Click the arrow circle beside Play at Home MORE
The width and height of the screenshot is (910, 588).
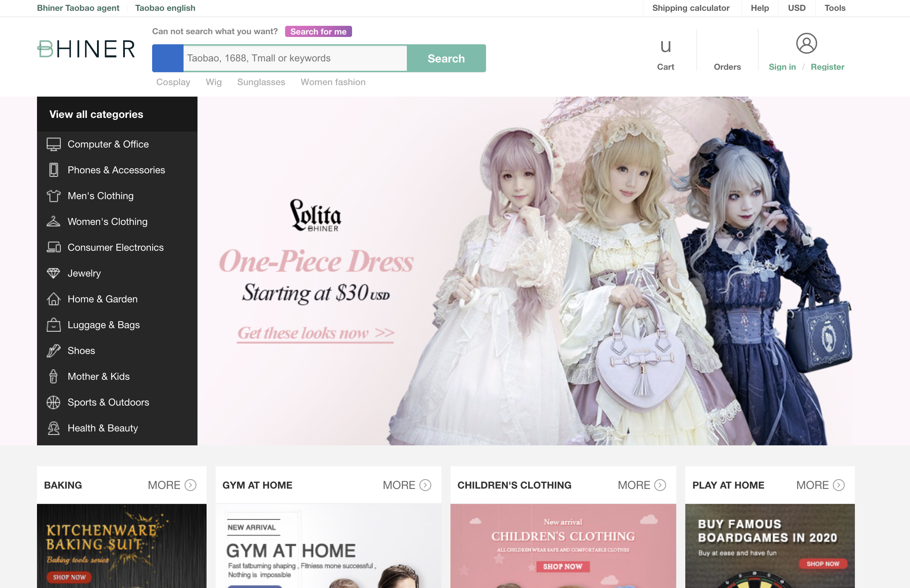838,485
